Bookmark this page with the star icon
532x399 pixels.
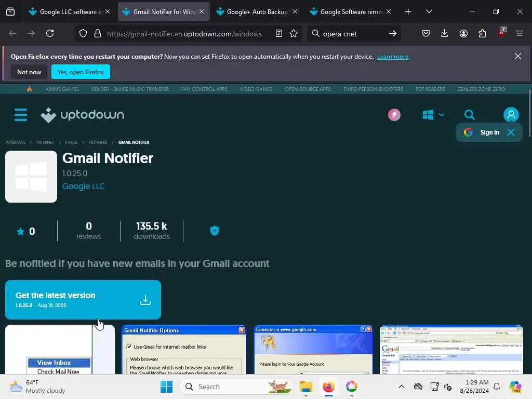294,34
